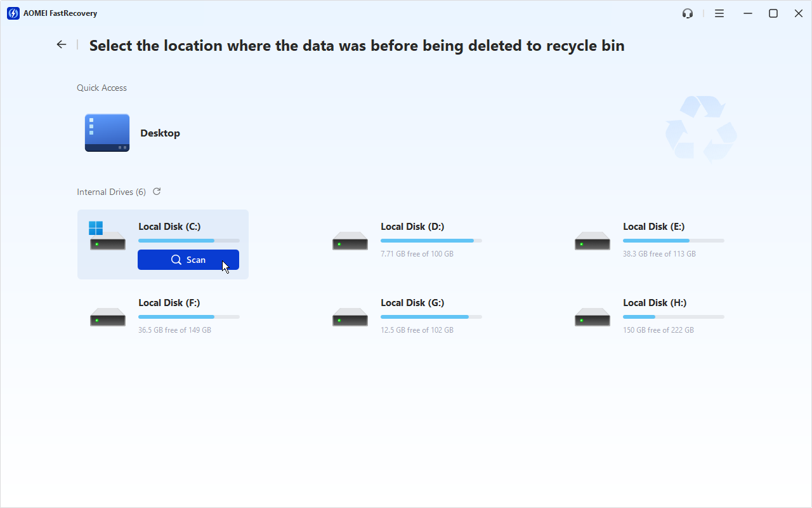812x508 pixels.
Task: Select Local Disk (D:) label
Action: point(412,226)
